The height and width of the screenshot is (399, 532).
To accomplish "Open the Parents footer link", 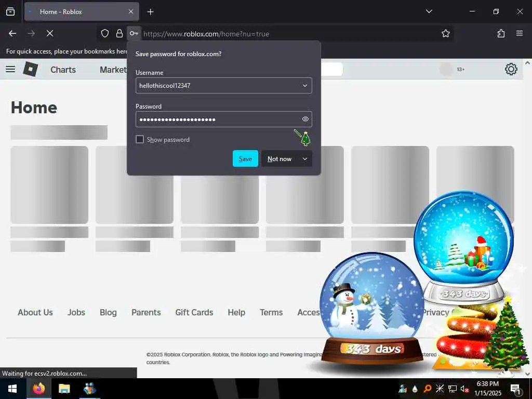I will [x=146, y=312].
